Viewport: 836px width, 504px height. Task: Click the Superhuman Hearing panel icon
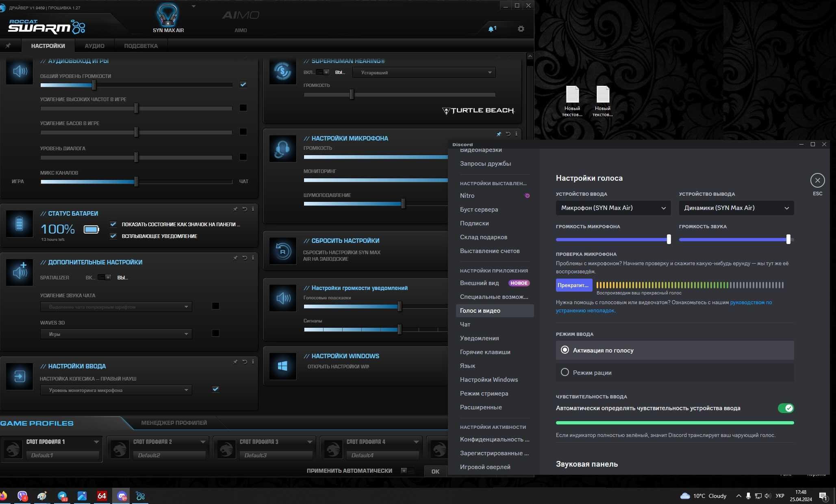[282, 72]
